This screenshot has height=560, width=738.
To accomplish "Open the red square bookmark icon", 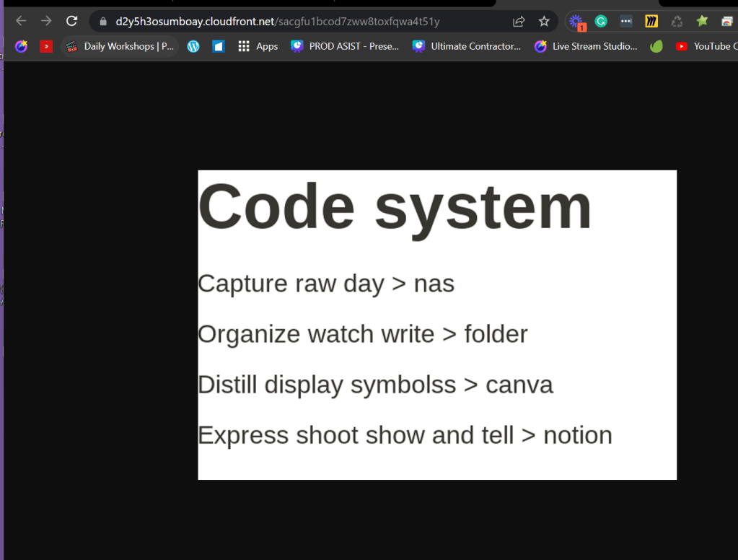I will pos(46,46).
